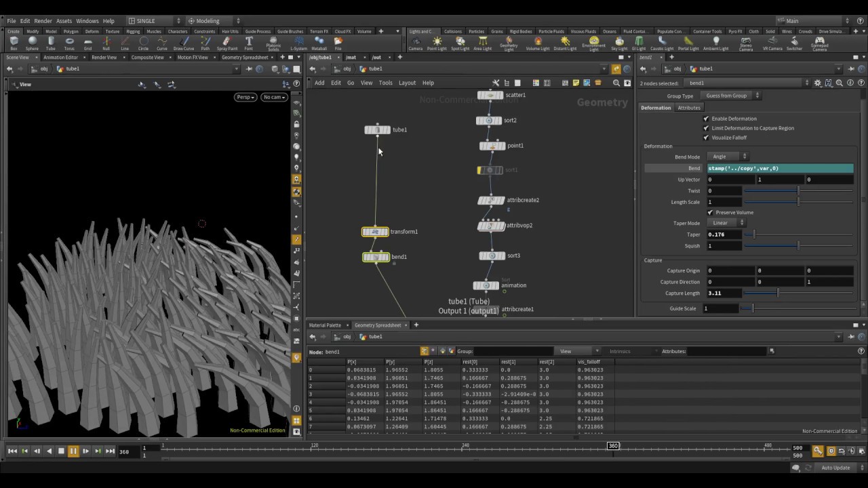Screen dimensions: 868x488
Task: Open the No cam camera dropdown
Action: [x=274, y=97]
